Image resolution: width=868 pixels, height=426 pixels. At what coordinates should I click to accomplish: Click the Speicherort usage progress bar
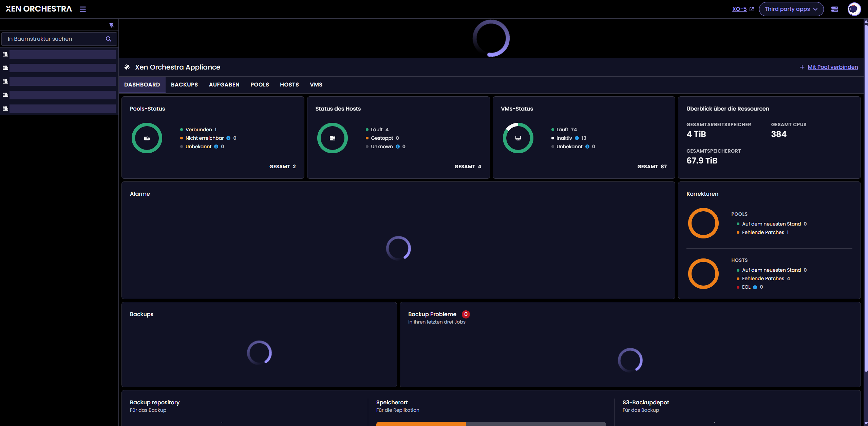[491, 424]
